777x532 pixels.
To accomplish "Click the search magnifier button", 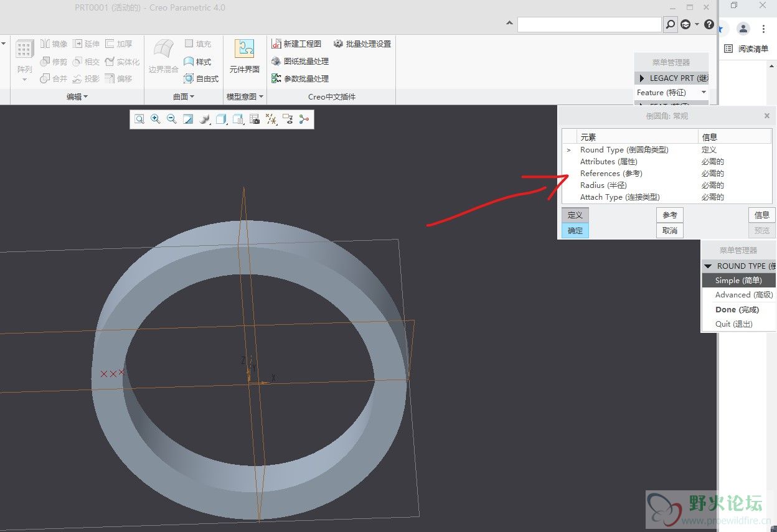I will pos(671,24).
